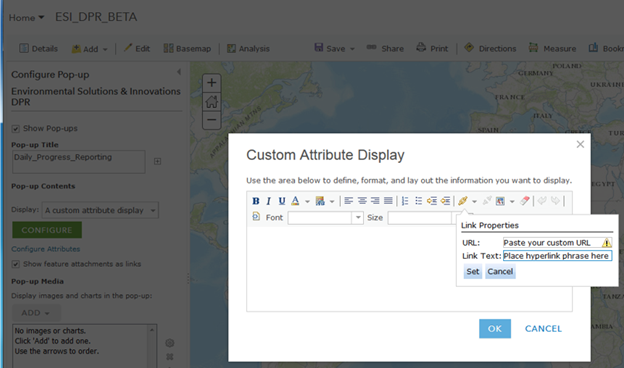Cancel the Link Properties popup
This screenshot has height=368, width=624.
(x=500, y=272)
